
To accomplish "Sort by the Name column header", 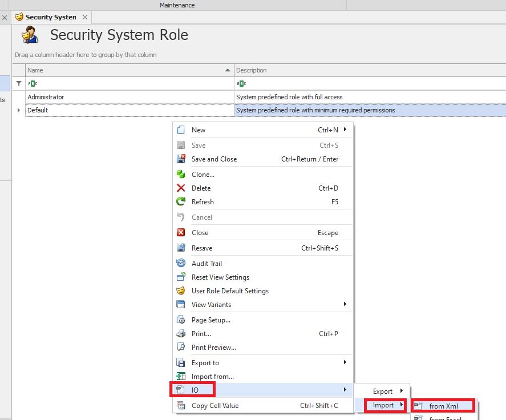I will 126,70.
